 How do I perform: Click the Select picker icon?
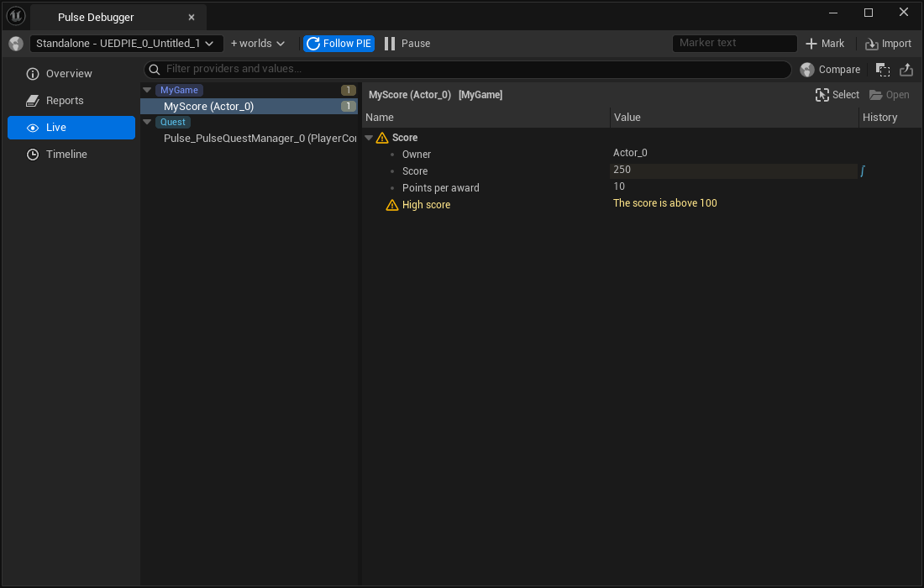[x=822, y=95]
